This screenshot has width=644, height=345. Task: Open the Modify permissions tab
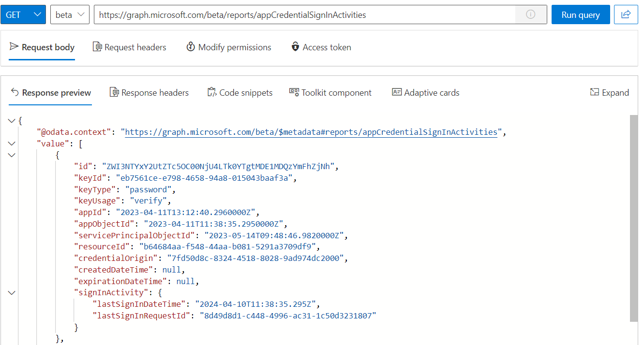(229, 47)
